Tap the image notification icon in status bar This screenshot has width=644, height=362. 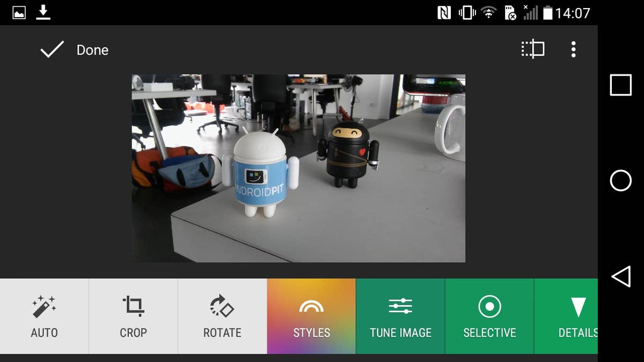coord(19,13)
